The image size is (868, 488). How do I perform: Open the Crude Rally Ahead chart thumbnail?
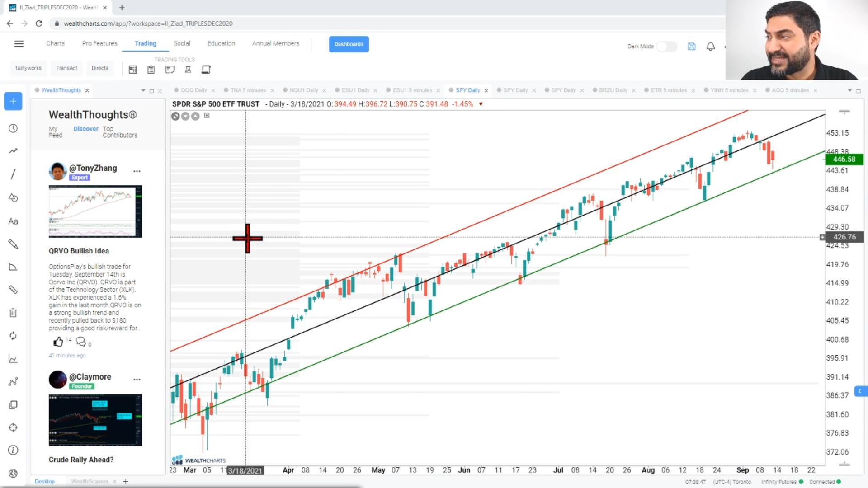[95, 420]
